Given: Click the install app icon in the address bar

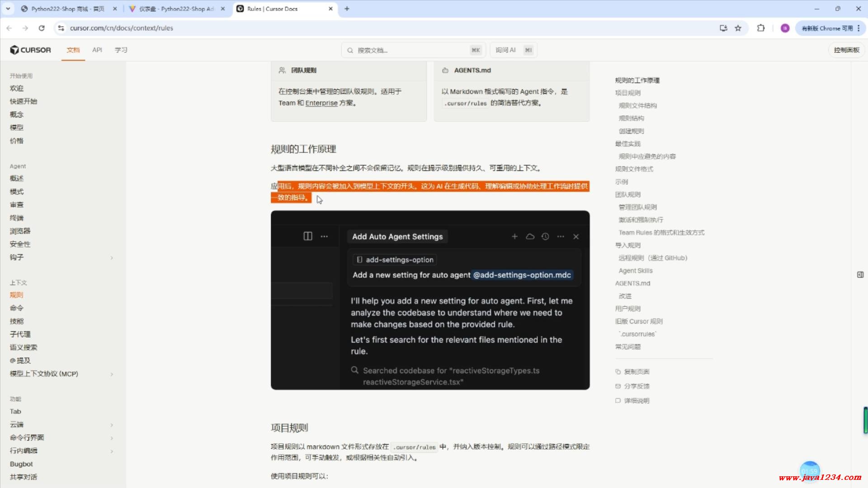Looking at the screenshot, I should coord(723,28).
